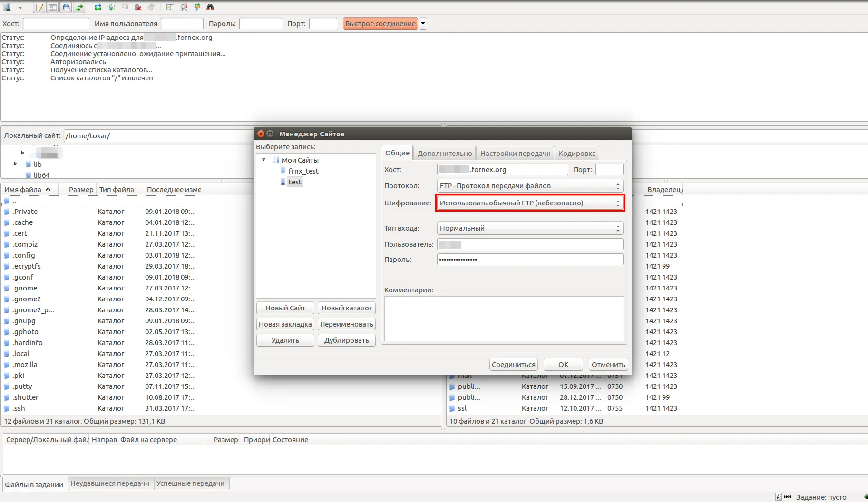The width and height of the screenshot is (868, 502).
Task: Click the Соединиться button
Action: 514,364
